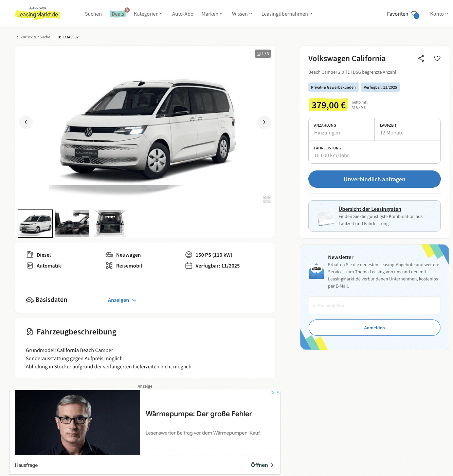Image resolution: width=453 pixels, height=476 pixels.
Task: Expand Basisdaten with the Anzeigen chevron
Action: coord(134,300)
